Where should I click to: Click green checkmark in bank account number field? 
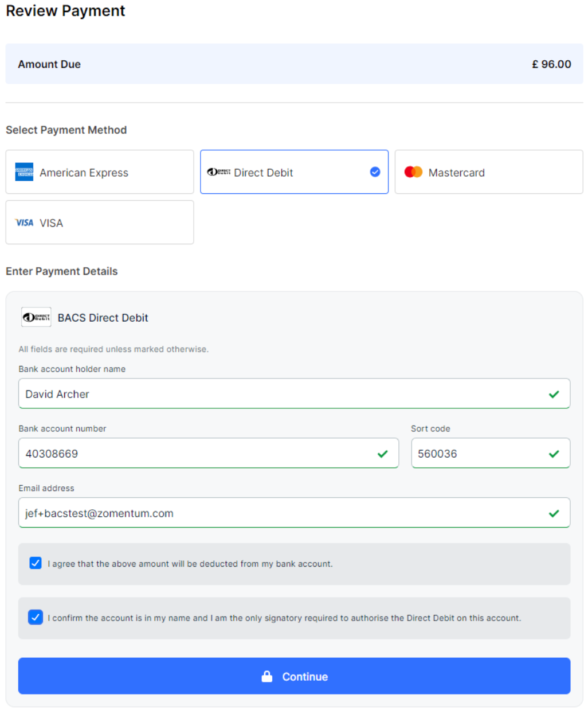[382, 454]
